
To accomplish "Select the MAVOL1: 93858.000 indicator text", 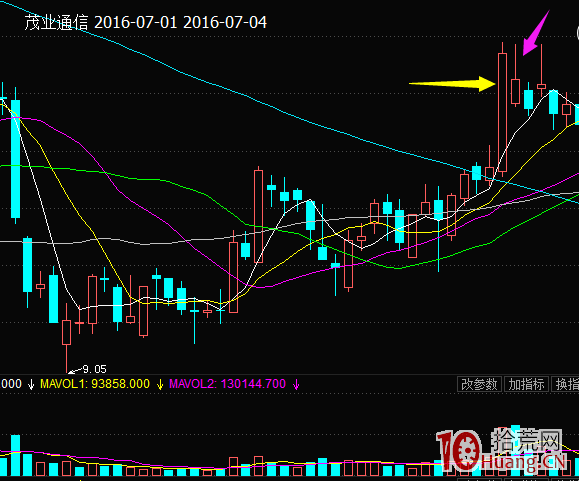I will [x=95, y=384].
